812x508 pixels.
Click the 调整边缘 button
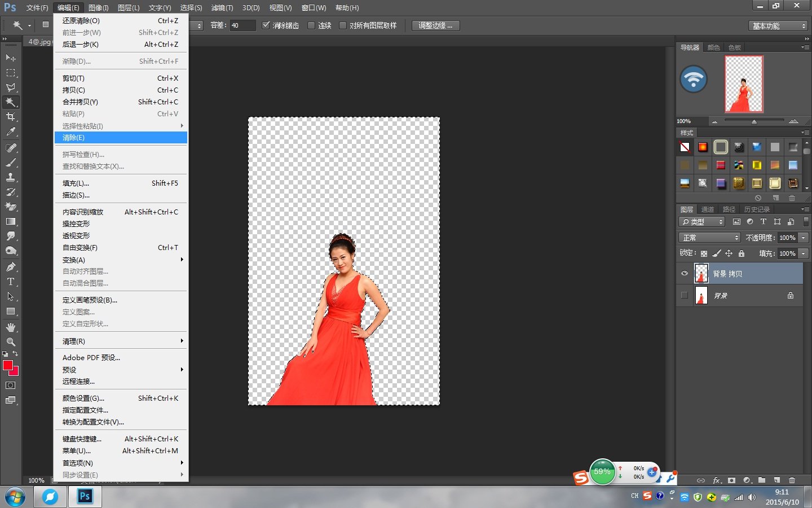point(435,25)
